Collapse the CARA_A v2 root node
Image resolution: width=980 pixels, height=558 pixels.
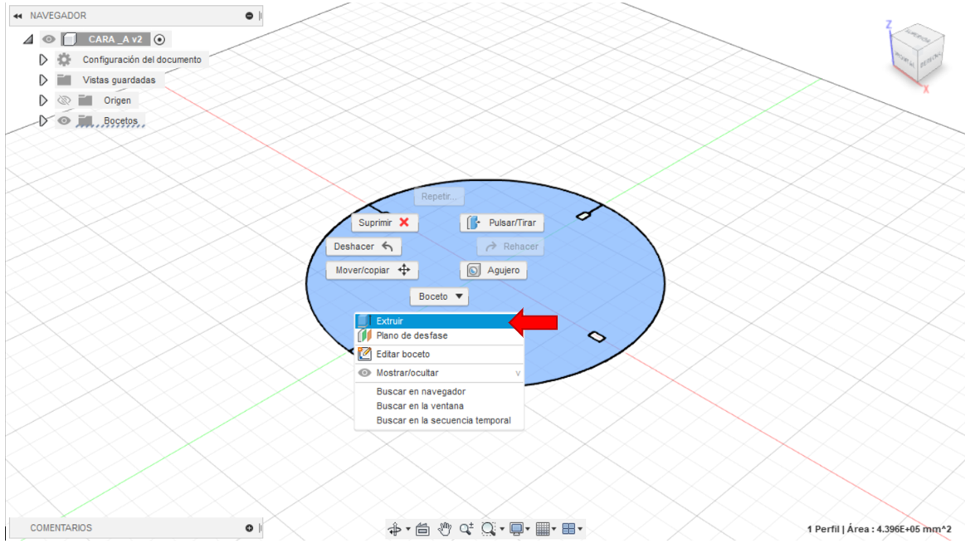coord(28,39)
